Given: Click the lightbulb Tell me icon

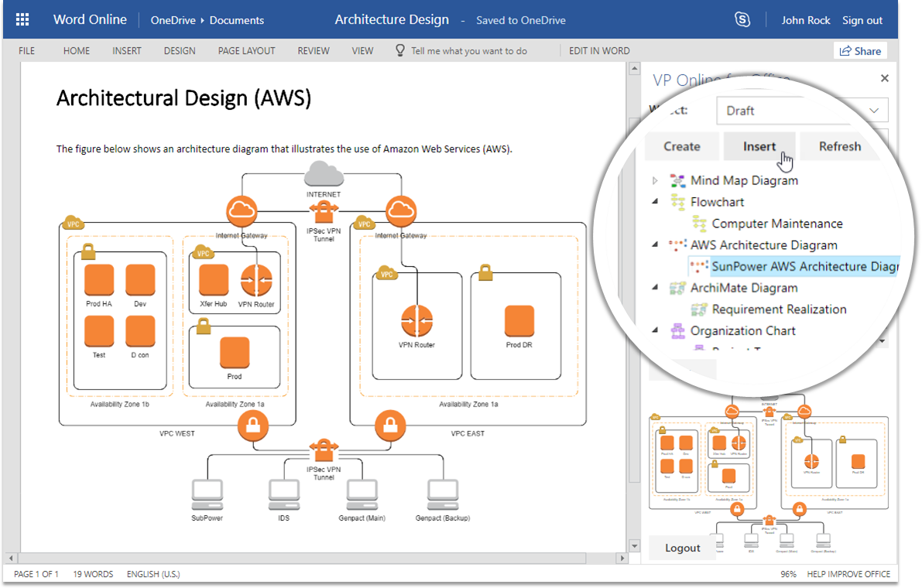Looking at the screenshot, I should pos(400,50).
